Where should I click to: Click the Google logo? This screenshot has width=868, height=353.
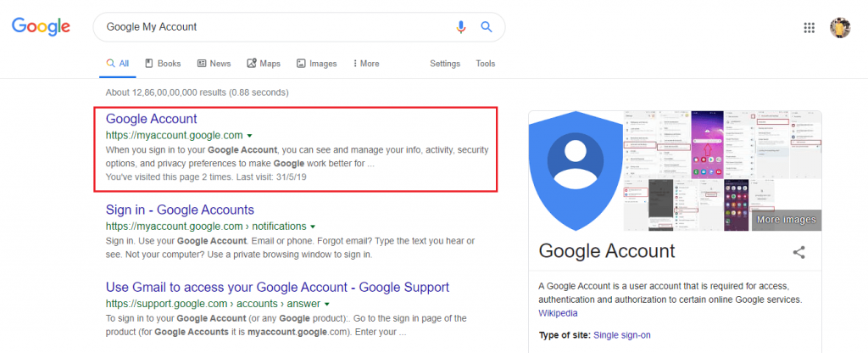point(41,26)
